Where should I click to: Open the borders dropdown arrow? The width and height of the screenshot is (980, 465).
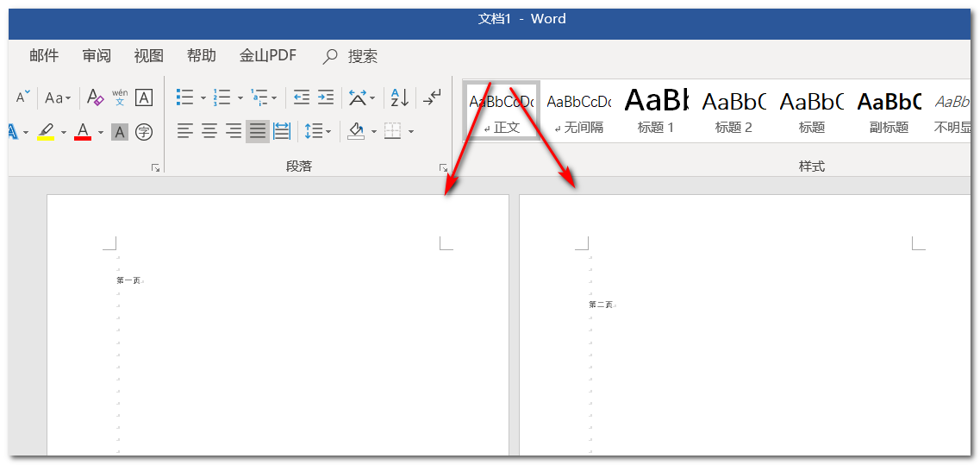point(410,132)
